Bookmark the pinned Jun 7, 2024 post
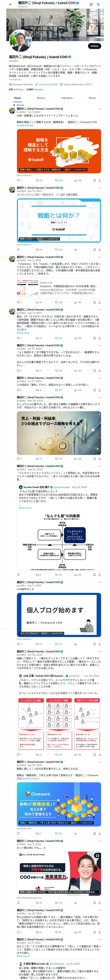Screen dimensions: 110x980 [x=95, y=180]
